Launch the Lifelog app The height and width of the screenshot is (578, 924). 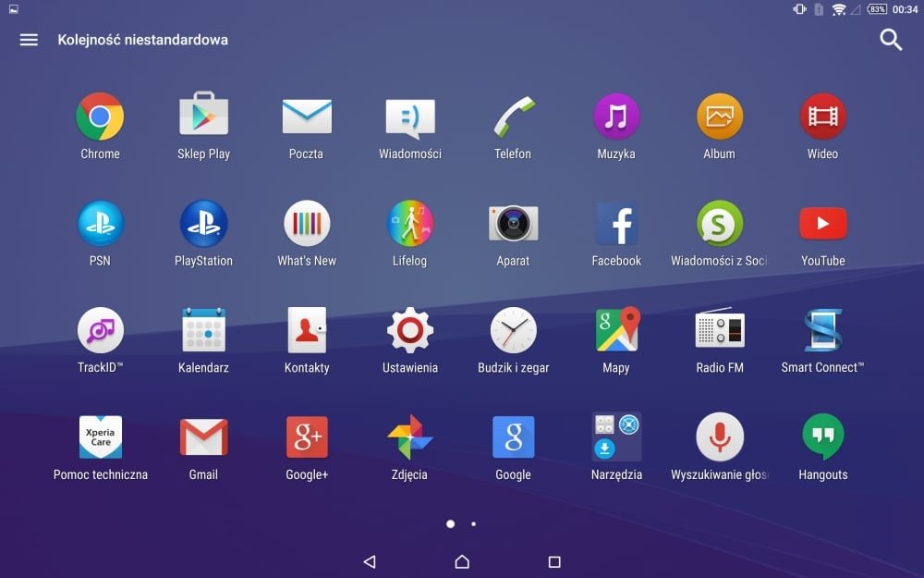point(410,224)
